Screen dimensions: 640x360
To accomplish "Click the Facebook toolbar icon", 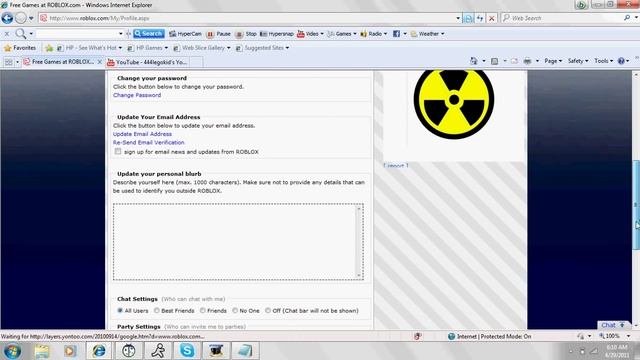I will coord(396,34).
